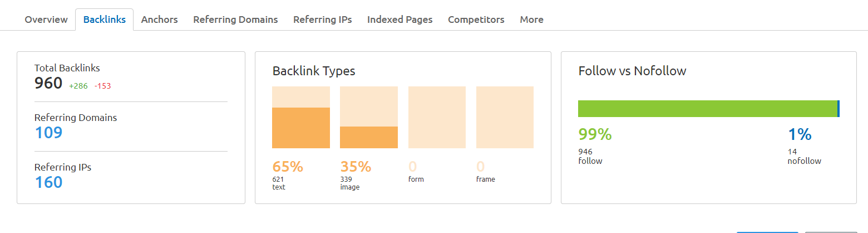Click the 160 referring IPs number
The width and height of the screenshot is (868, 233).
48,182
